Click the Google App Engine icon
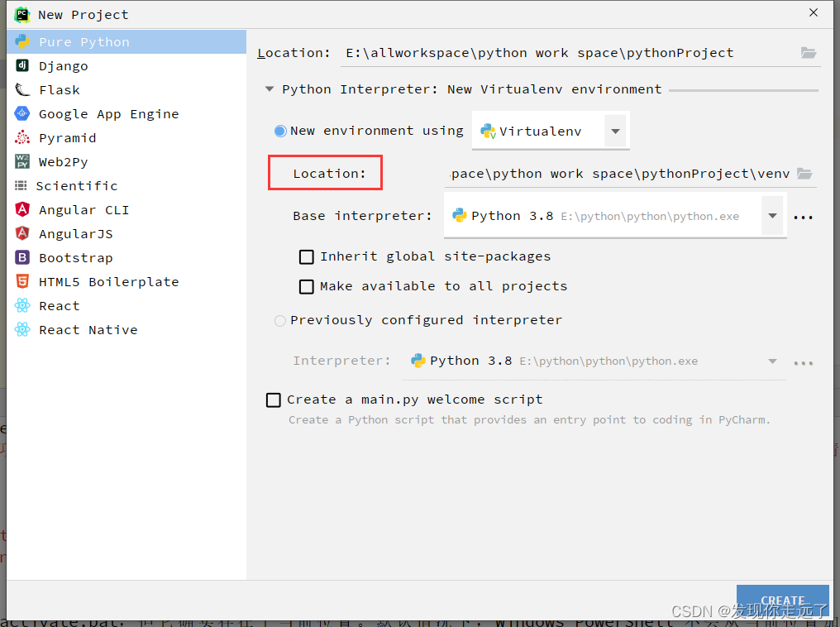The width and height of the screenshot is (840, 627). (x=22, y=113)
